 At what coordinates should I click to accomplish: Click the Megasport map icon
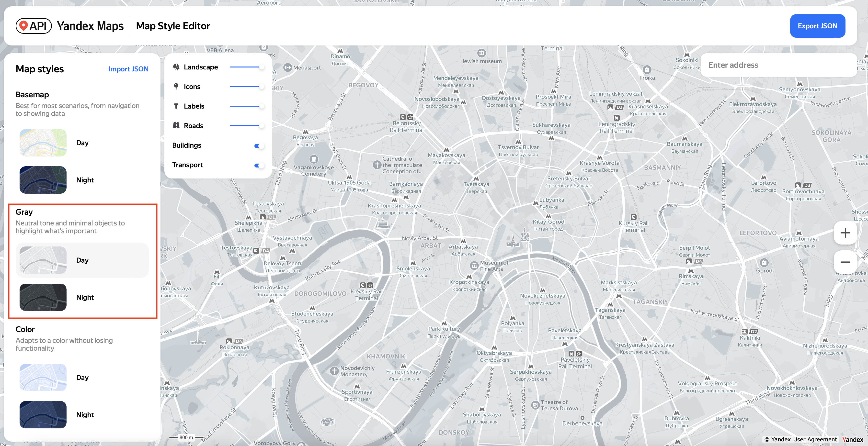287,67
